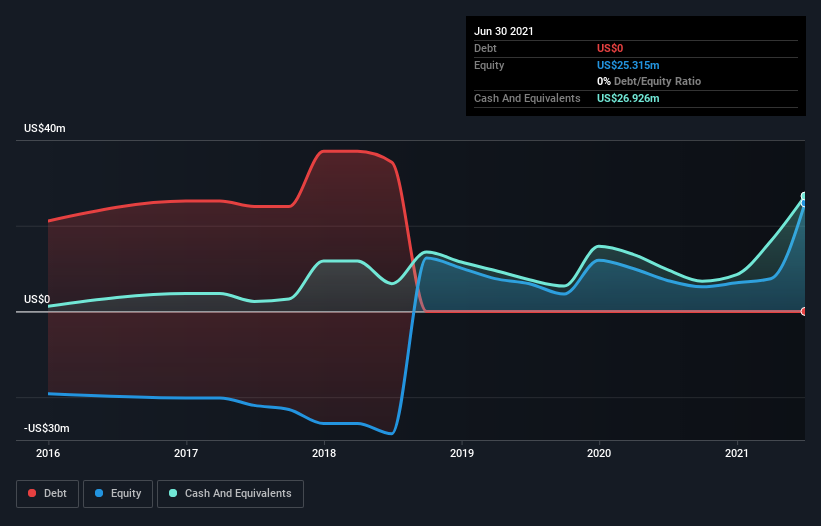Image resolution: width=821 pixels, height=526 pixels.
Task: Click the Debt label in the tooltip
Action: (485, 48)
